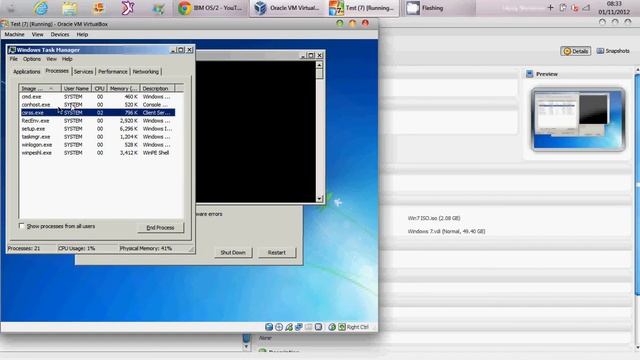Switch to Oracle VM VirtualBox manager taskbar item

tap(288, 8)
